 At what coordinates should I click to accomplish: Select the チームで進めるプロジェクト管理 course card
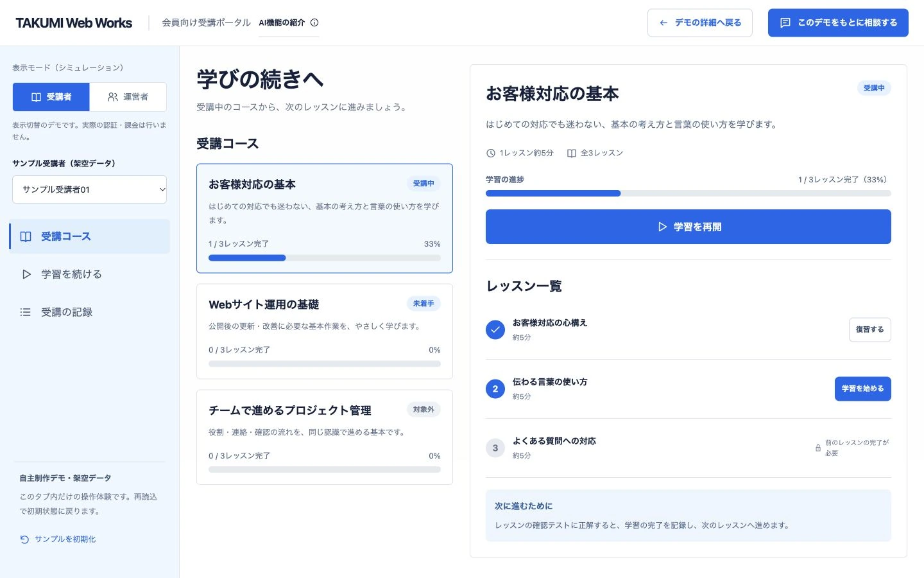click(325, 437)
